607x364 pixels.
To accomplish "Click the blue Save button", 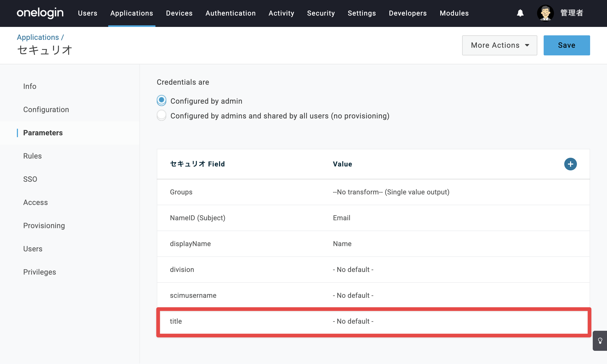I will pyautogui.click(x=567, y=45).
